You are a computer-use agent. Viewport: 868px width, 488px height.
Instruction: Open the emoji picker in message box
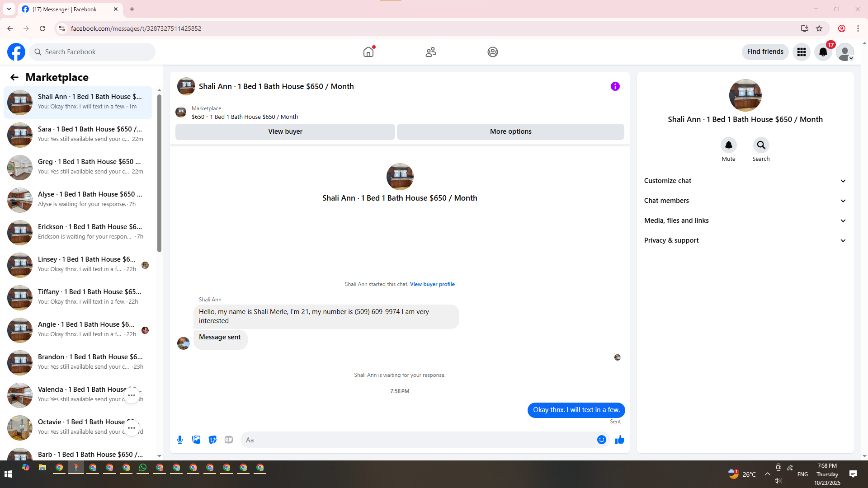[601, 440]
